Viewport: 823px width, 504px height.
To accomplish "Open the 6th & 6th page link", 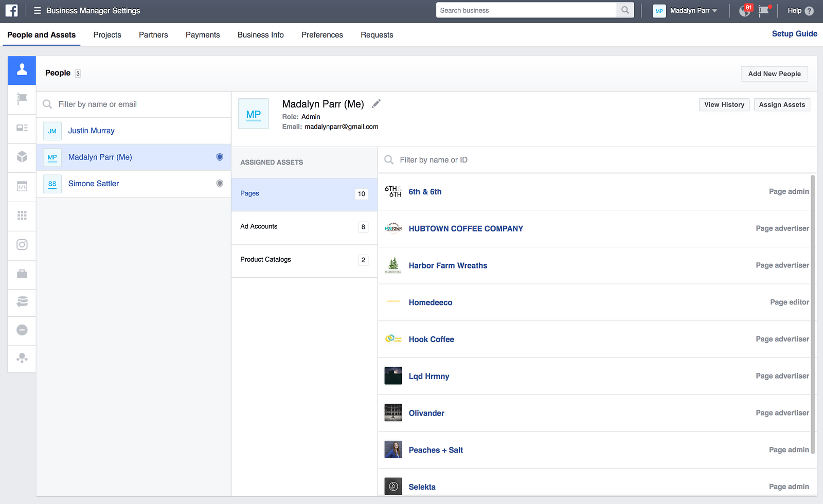I will [425, 192].
